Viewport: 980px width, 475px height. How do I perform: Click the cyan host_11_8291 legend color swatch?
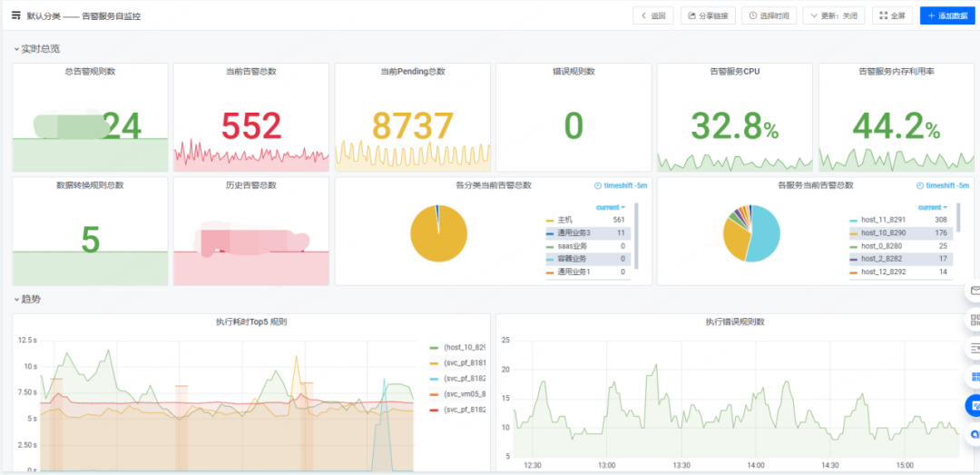[x=853, y=221]
